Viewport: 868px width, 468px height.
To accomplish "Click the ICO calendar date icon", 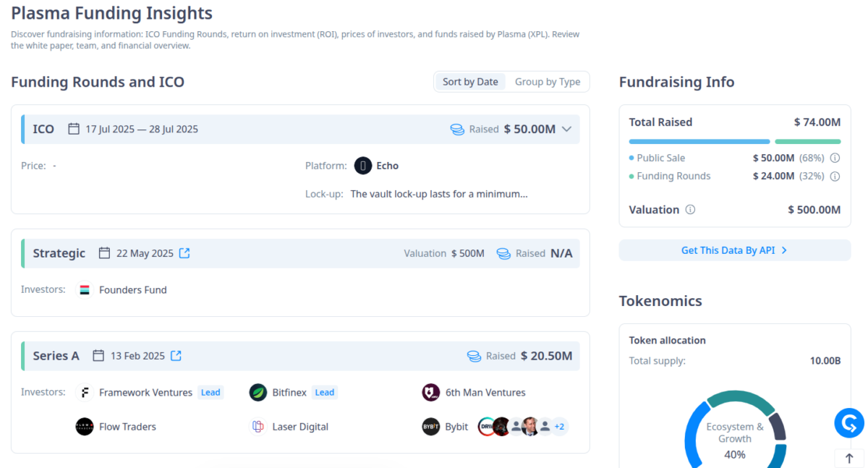I will (x=74, y=129).
